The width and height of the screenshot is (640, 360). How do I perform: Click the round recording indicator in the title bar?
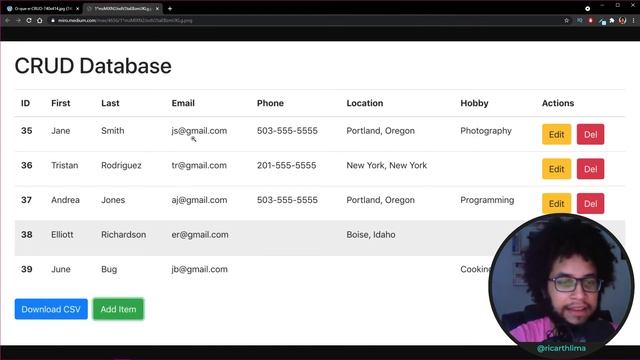point(587,8)
